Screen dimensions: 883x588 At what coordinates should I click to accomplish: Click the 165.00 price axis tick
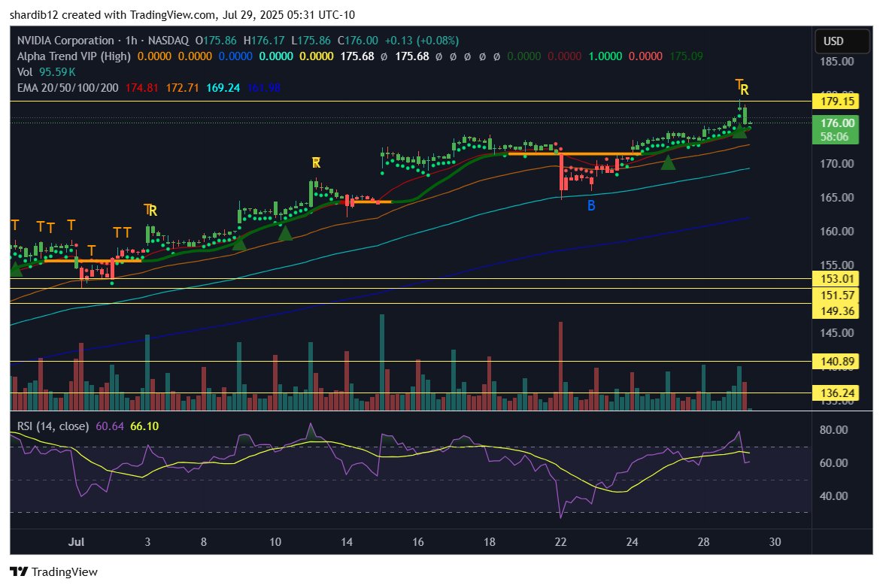coord(837,198)
